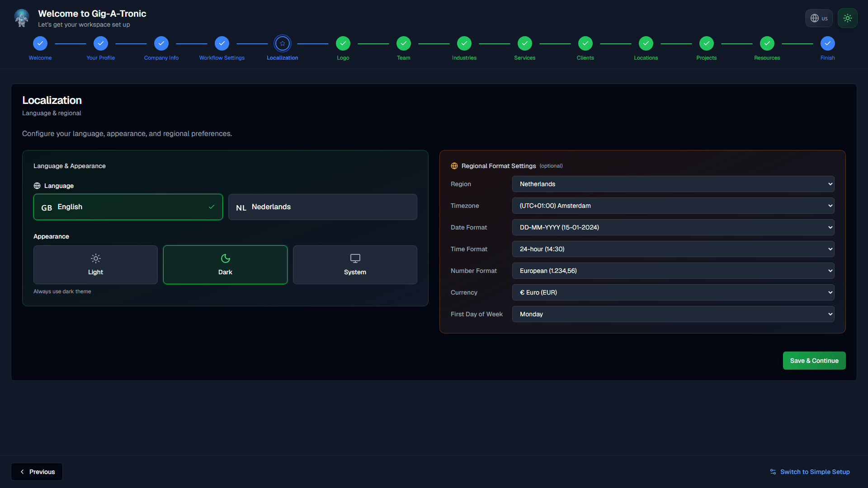868x488 pixels.
Task: Go to the Finish step label
Action: click(x=828, y=58)
